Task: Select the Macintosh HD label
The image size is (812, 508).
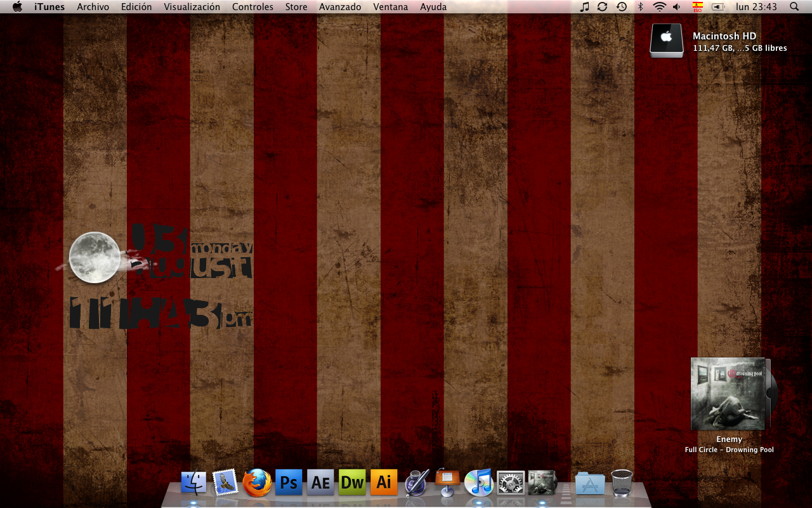Action: [724, 36]
